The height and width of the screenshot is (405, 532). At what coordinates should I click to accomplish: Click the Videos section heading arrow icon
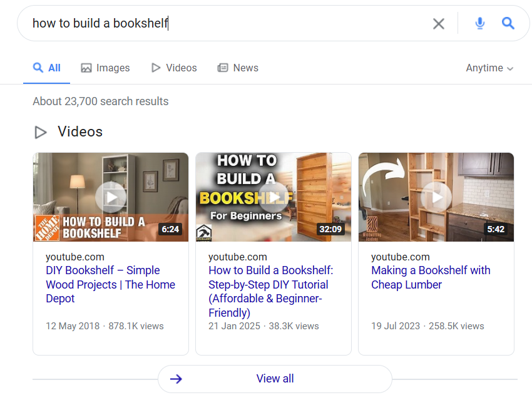click(41, 132)
